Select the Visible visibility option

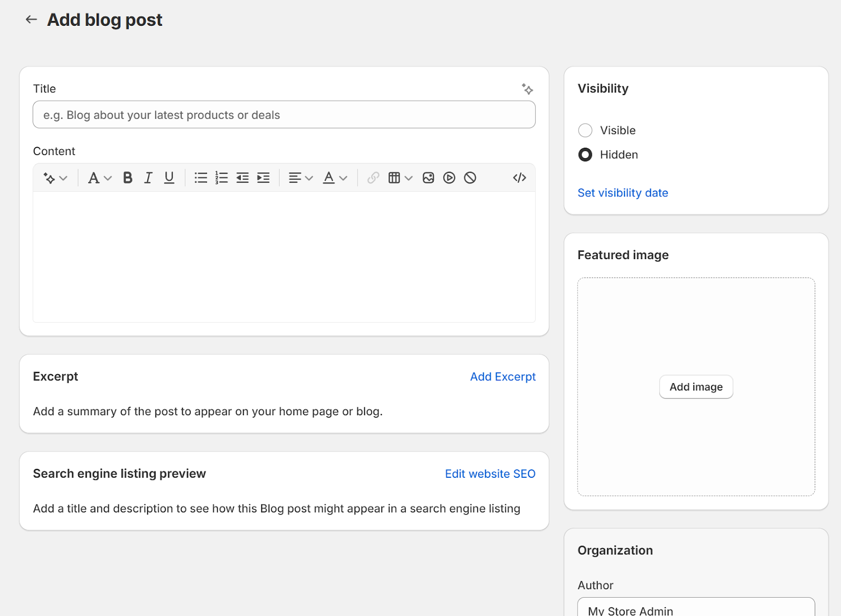tap(585, 130)
